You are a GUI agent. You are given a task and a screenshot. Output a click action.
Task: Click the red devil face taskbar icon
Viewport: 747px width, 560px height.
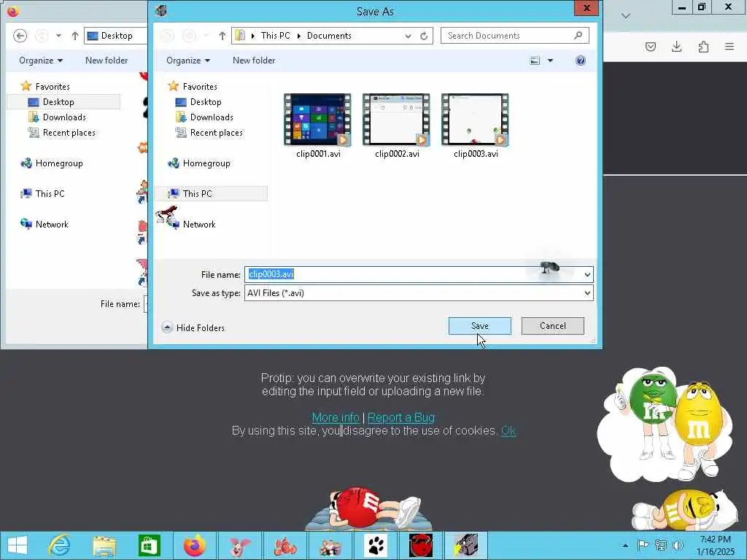pos(421,545)
